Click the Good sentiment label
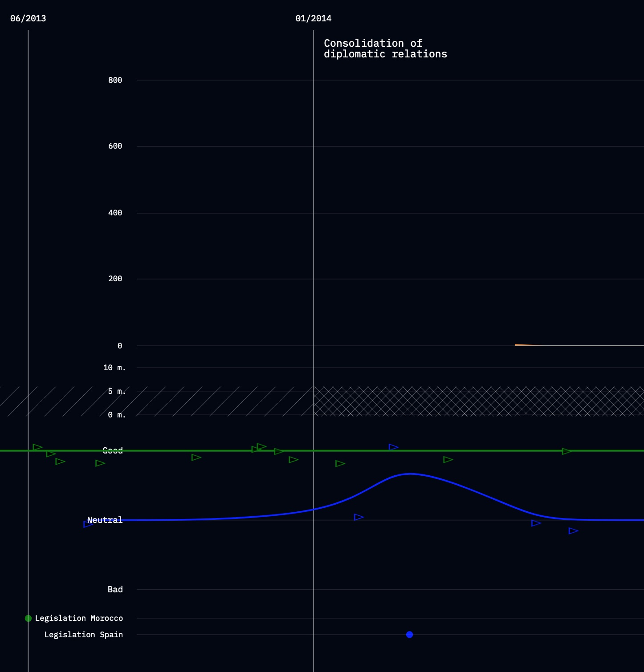Image resolution: width=644 pixels, height=672 pixels. click(113, 450)
